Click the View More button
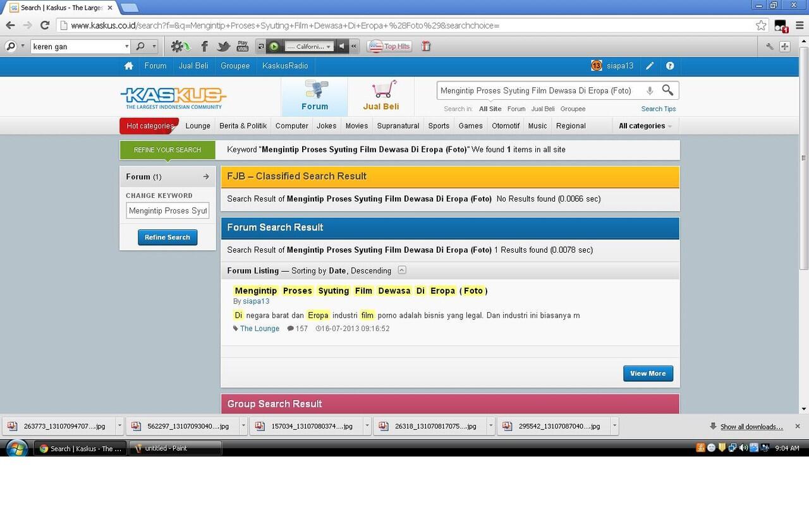This screenshot has width=809, height=532. tap(648, 373)
